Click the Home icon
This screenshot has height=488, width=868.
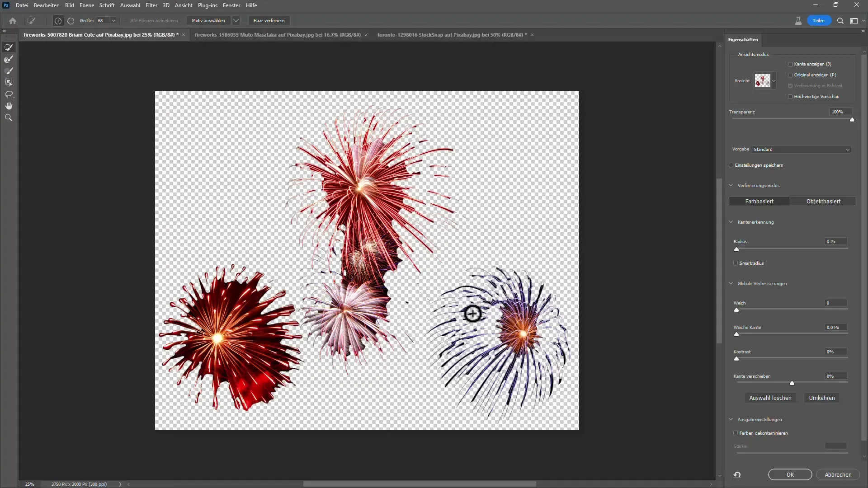pos(13,21)
